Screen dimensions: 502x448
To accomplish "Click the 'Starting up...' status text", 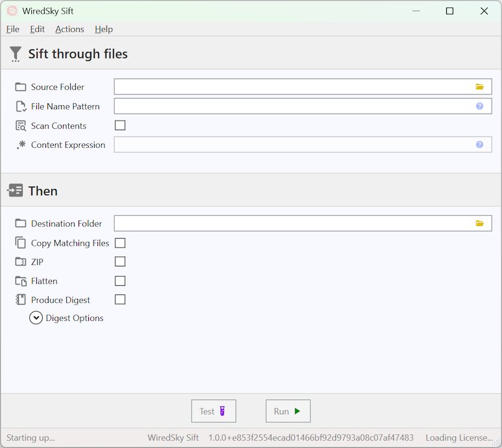I will pyautogui.click(x=30, y=438).
